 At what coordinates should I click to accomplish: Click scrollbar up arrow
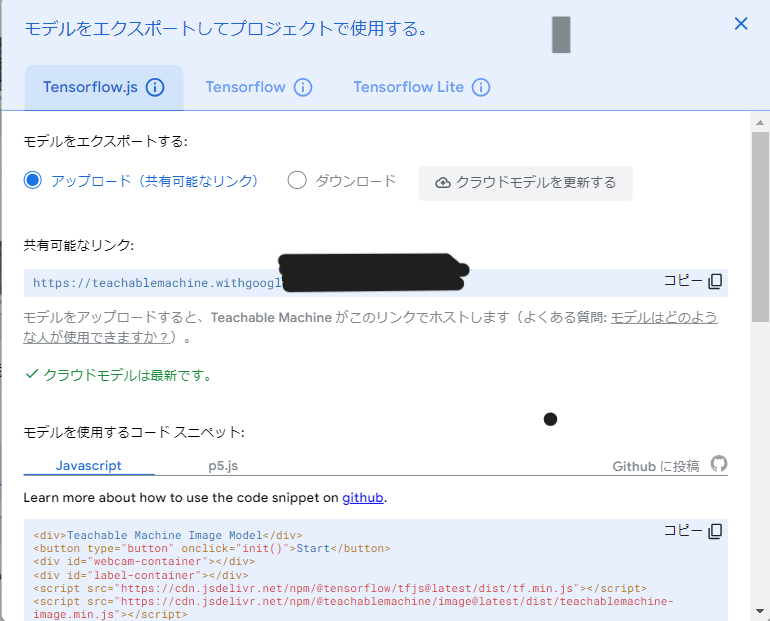760,122
